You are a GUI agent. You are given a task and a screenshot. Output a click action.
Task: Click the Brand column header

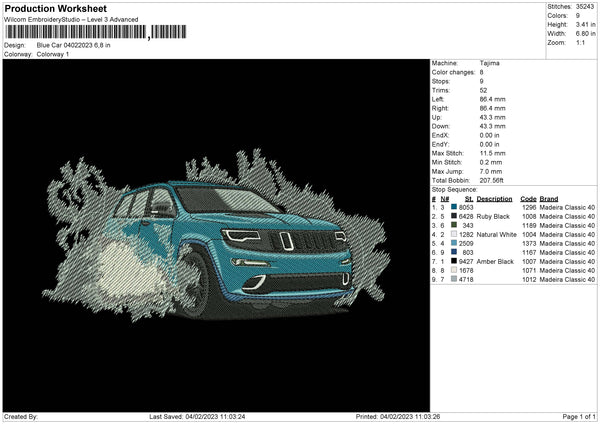pyautogui.click(x=549, y=198)
